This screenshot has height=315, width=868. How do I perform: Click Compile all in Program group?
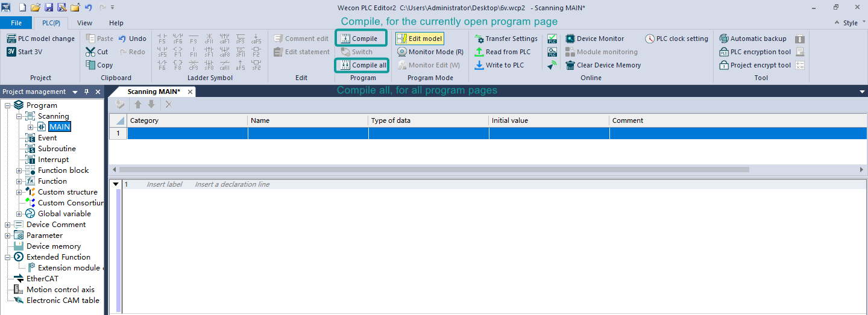pos(362,65)
